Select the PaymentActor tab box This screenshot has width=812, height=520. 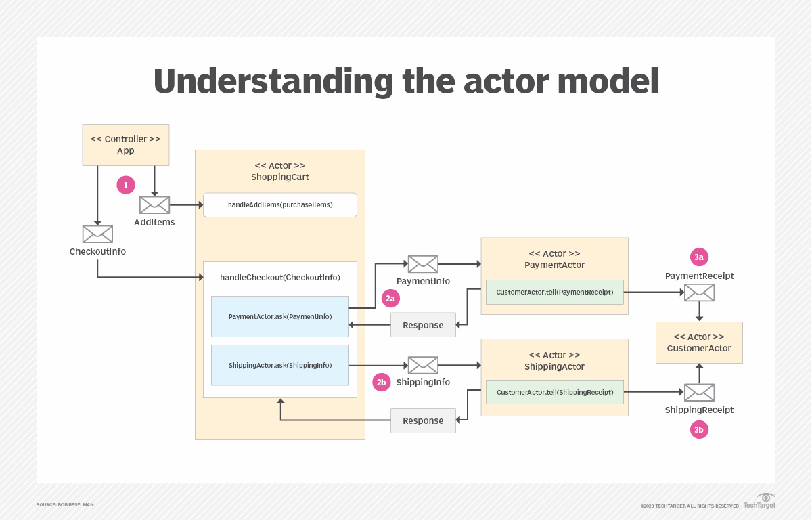[554, 259]
